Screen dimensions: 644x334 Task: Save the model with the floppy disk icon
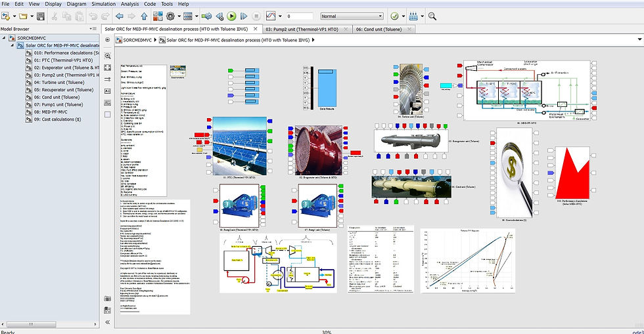40,16
